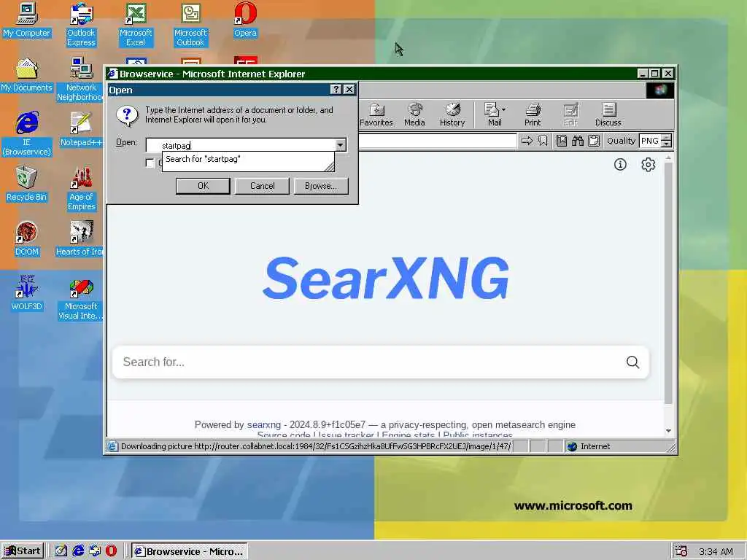Click the PNG Quality field
The height and width of the screenshot is (560, 747).
[x=650, y=141]
